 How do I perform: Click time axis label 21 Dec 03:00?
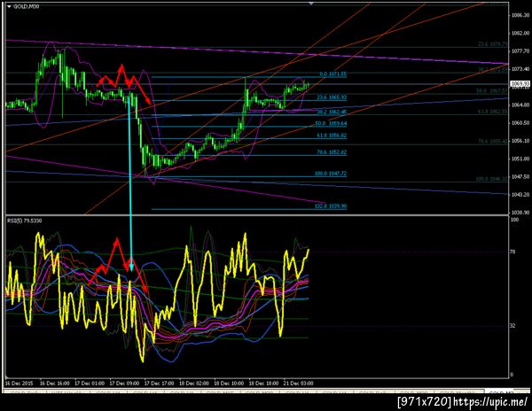coord(299,384)
